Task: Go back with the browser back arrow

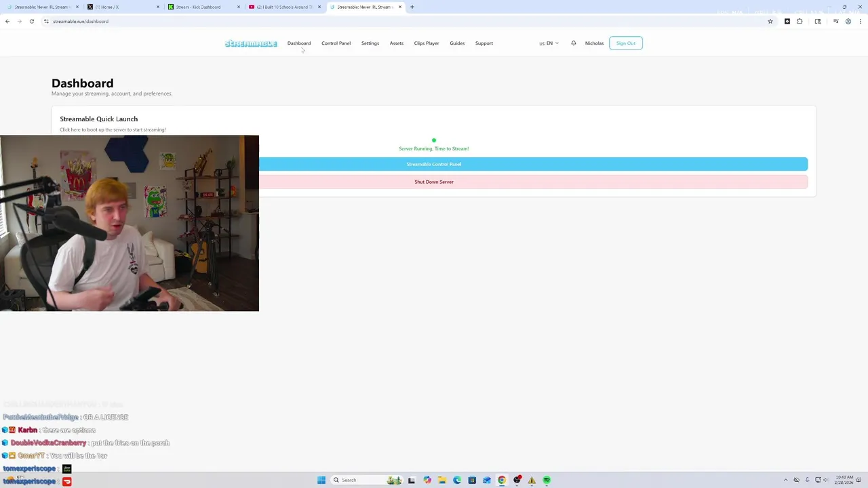Action: 7,21
